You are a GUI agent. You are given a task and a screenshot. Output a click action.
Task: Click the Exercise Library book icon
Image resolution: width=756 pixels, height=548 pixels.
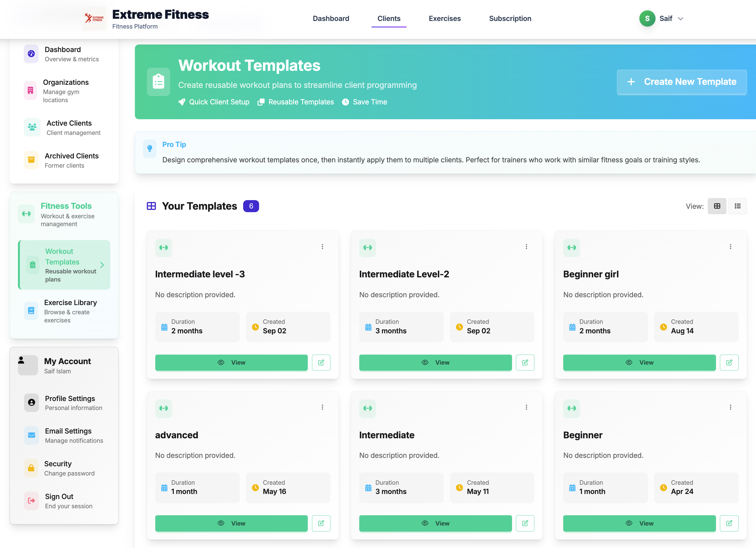31,311
